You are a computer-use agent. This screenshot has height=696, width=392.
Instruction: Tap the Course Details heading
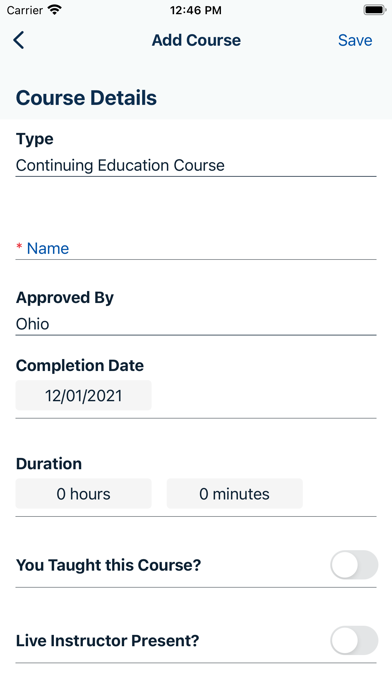(86, 98)
